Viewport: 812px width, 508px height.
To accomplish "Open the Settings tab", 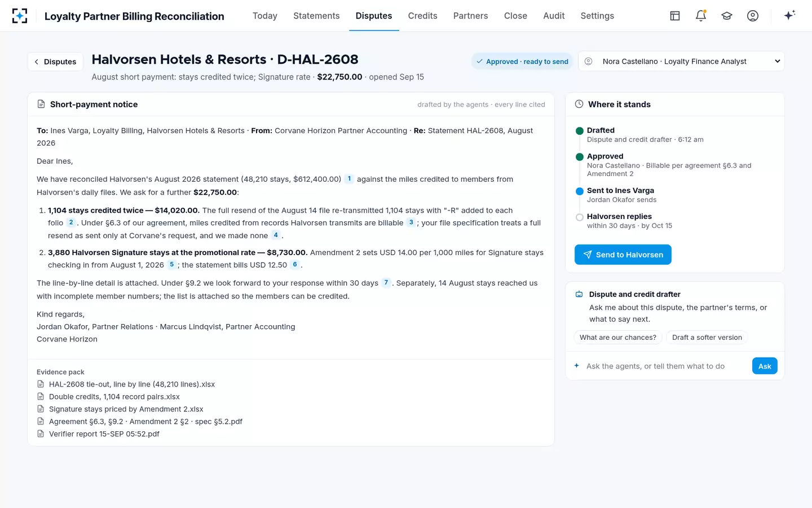I will [x=597, y=16].
